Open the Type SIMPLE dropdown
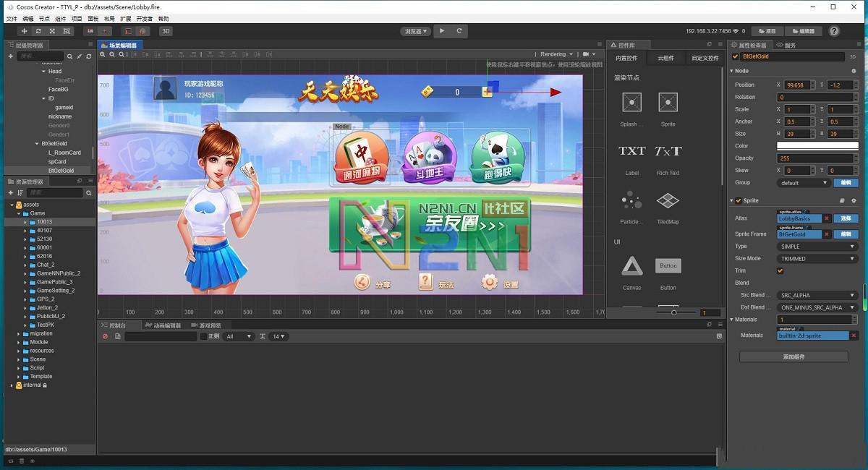 coord(817,246)
